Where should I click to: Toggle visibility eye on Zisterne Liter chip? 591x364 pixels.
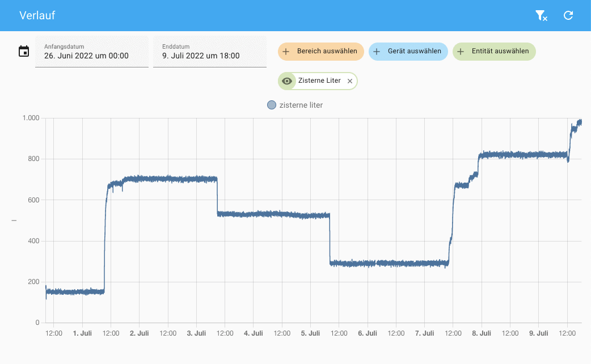click(x=287, y=81)
